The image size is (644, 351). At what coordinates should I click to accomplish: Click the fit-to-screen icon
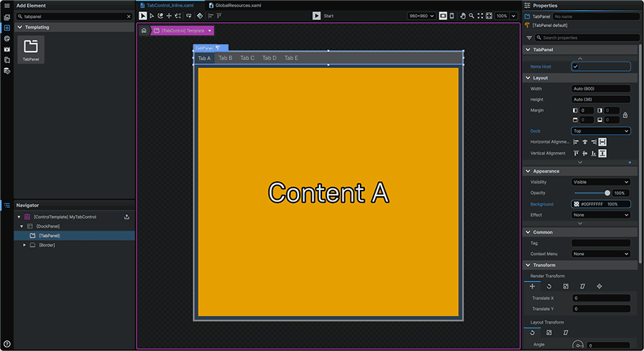point(480,16)
